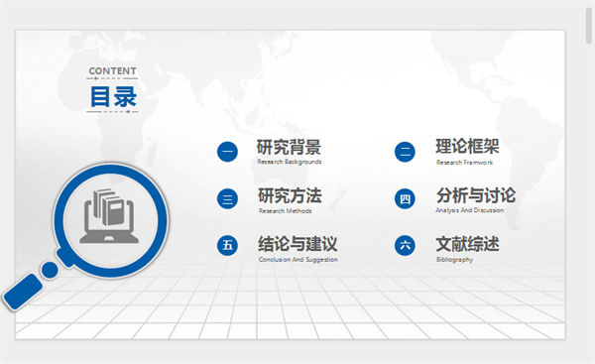The width and height of the screenshot is (595, 364).
Task: Select the 分析与讨论 heading
Action: pos(476,195)
